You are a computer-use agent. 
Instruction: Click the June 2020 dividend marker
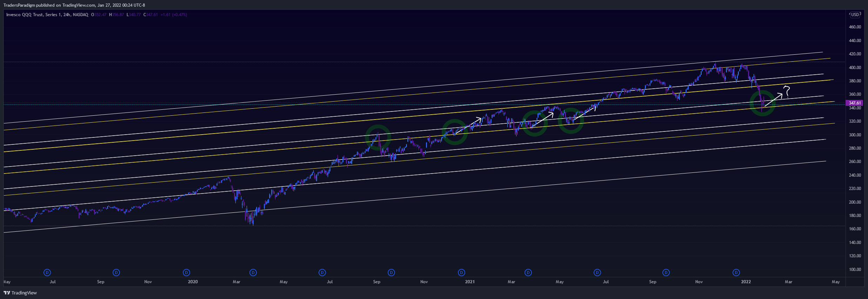(x=322, y=272)
